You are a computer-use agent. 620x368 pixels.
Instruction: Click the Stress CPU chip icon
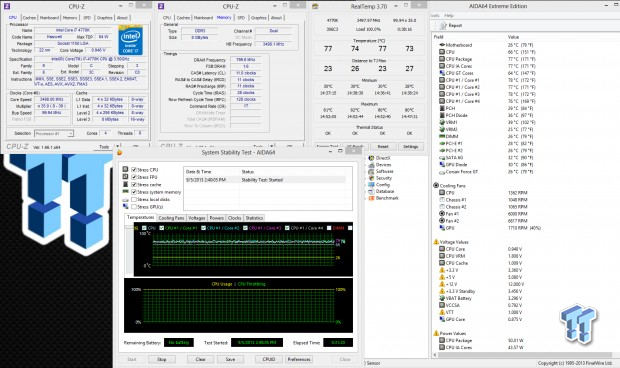125,170
